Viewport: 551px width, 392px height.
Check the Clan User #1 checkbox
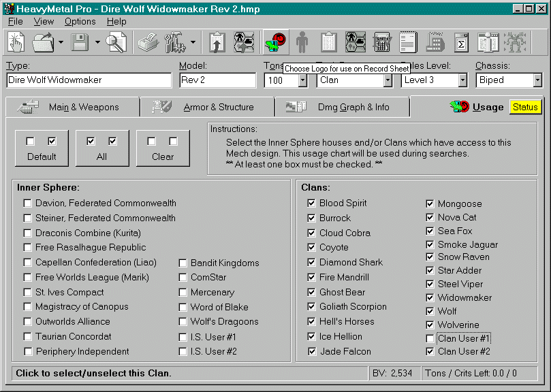(430, 339)
